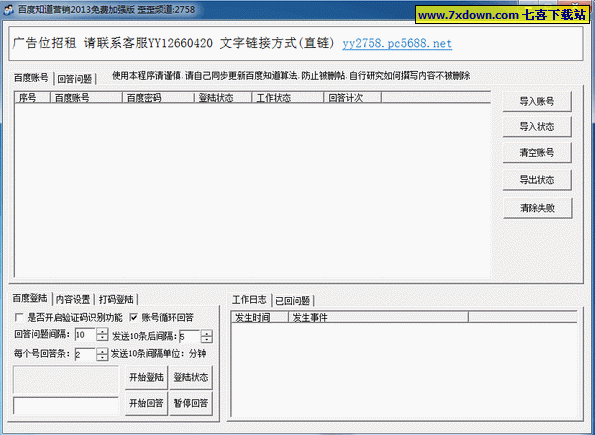Increase 回答问题间隔 spinner value
Viewport: 595px width, 435px height.
102,331
